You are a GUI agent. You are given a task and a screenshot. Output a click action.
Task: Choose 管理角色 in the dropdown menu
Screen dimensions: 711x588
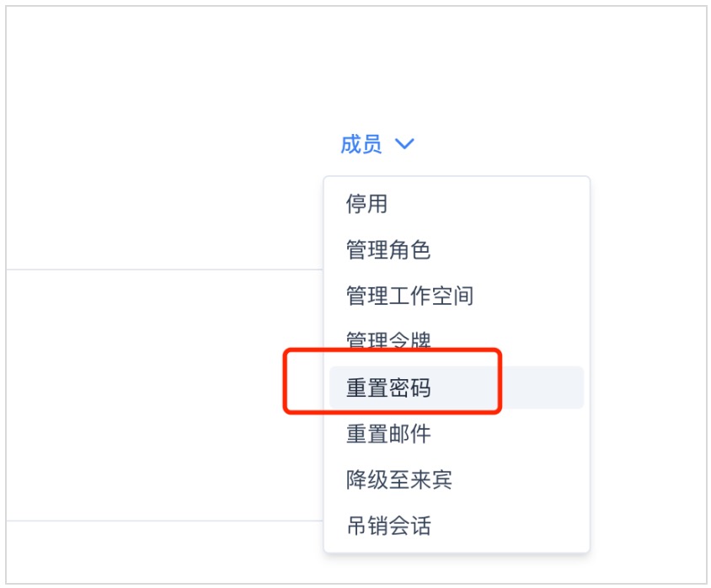388,249
